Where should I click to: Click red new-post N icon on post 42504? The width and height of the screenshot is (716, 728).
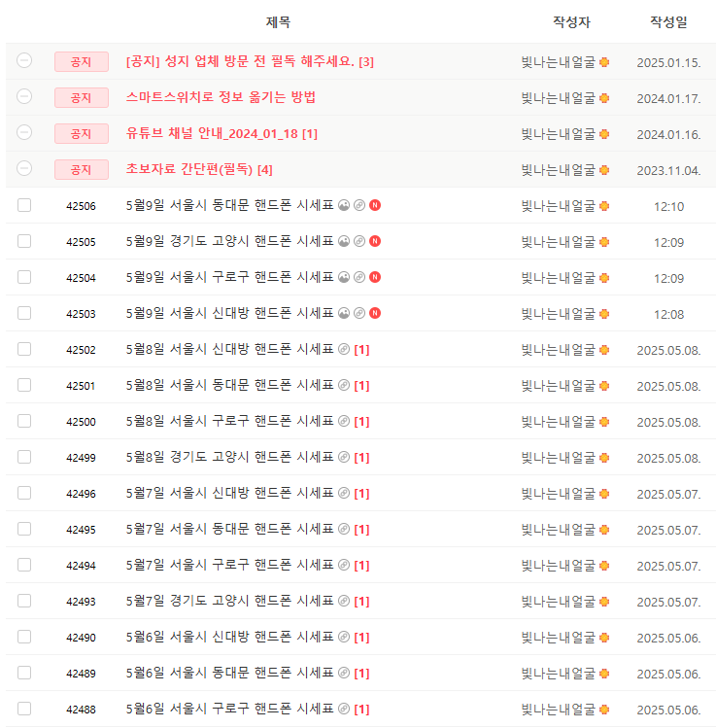coord(375,277)
